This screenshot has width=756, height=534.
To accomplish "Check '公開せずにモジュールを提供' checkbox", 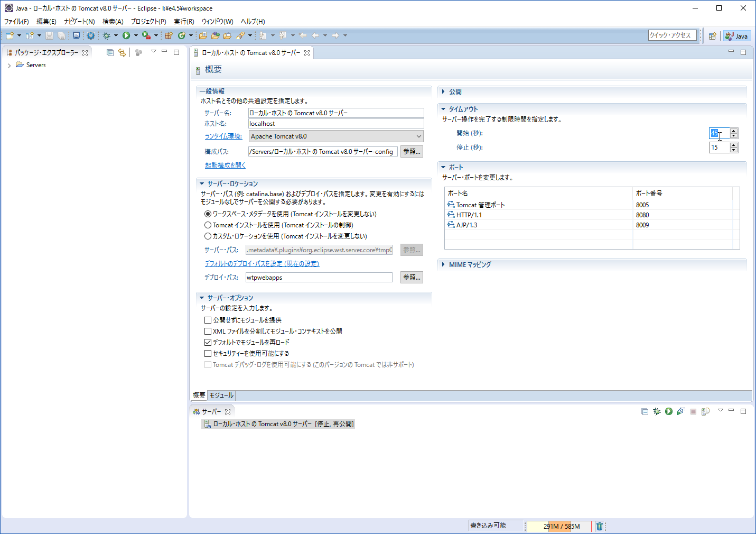I will pyautogui.click(x=208, y=320).
